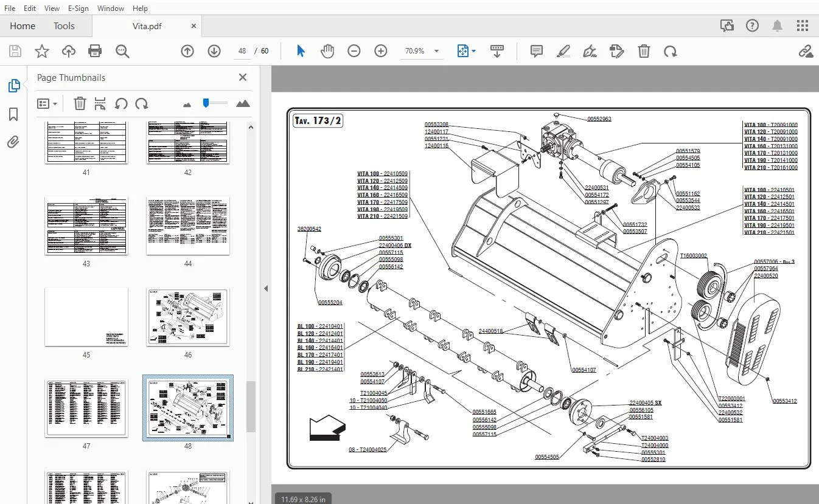Select the page 48 thumbnail
The width and height of the screenshot is (819, 504).
click(x=188, y=407)
